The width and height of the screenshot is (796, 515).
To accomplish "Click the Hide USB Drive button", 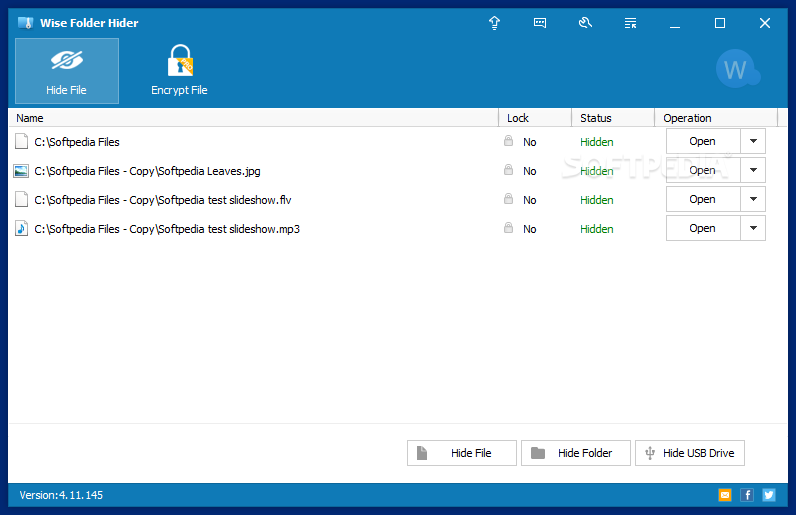I will [x=689, y=453].
